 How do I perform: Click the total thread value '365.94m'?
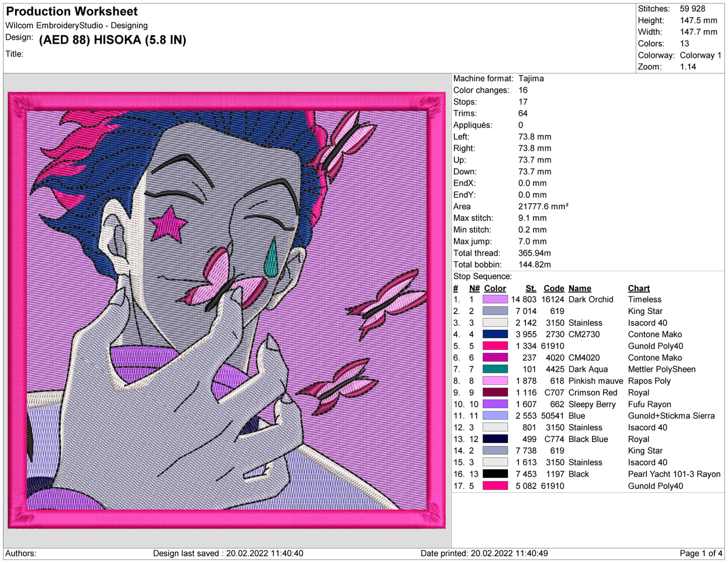tap(535, 253)
